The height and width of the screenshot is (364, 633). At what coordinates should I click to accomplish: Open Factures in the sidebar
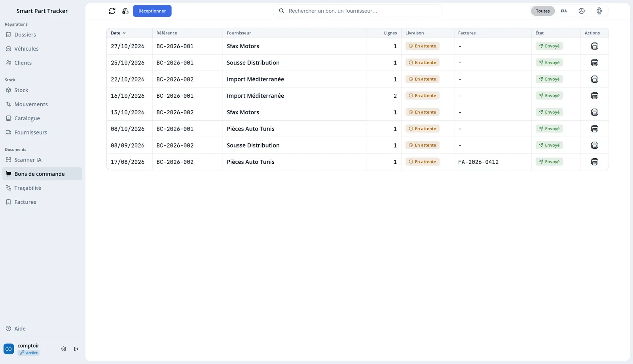[x=42, y=202]
